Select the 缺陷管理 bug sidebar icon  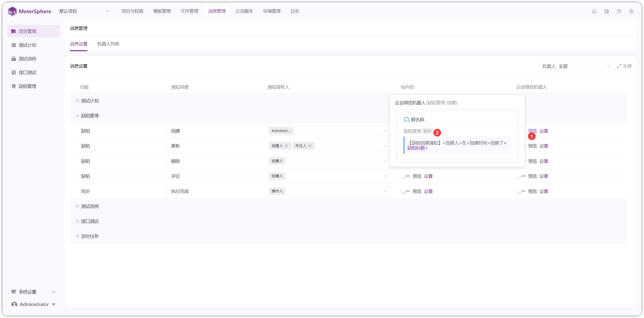[x=14, y=86]
